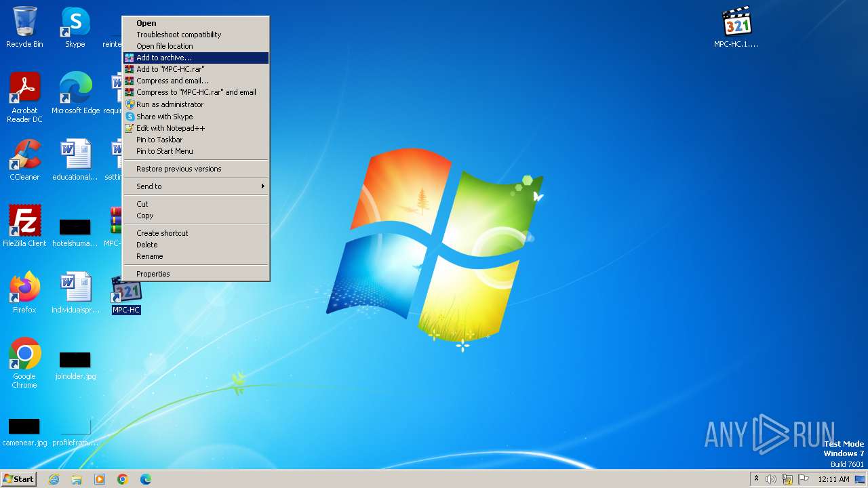868x488 pixels.
Task: Choose Rename in context menu
Action: pyautogui.click(x=196, y=256)
